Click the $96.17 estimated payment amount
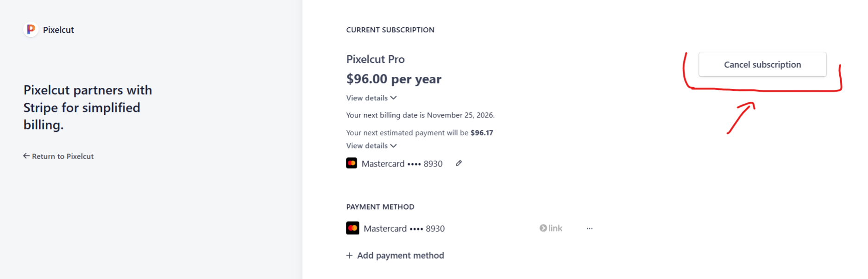 tap(482, 133)
